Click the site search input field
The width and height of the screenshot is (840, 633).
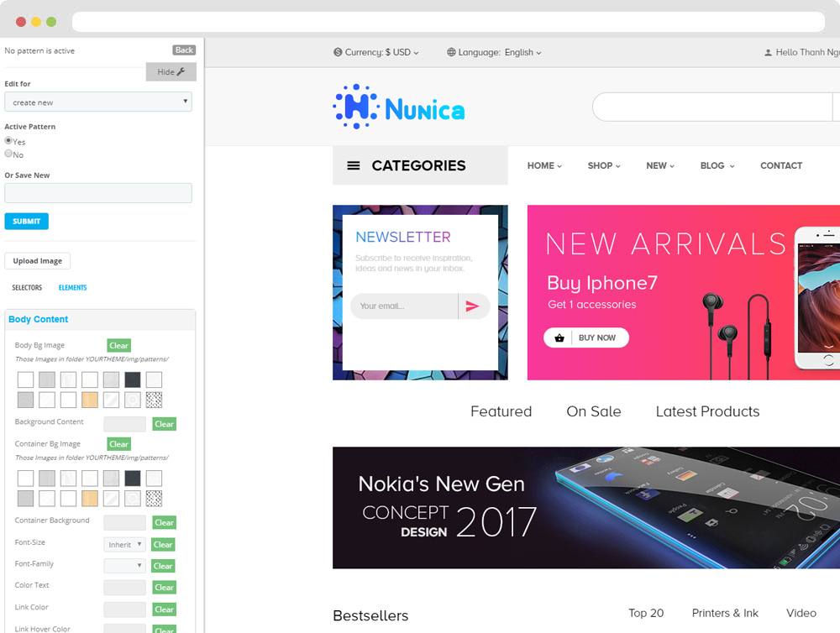712,107
